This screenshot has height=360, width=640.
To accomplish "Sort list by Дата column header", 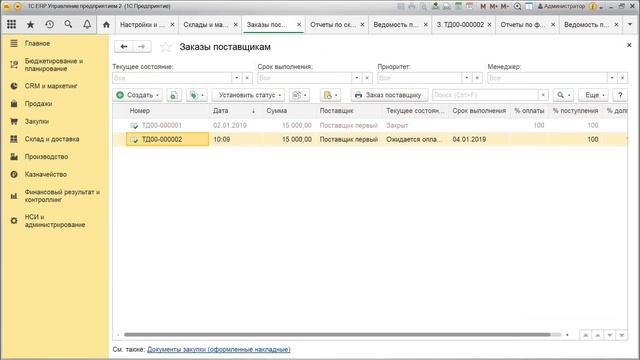I will pos(235,111).
